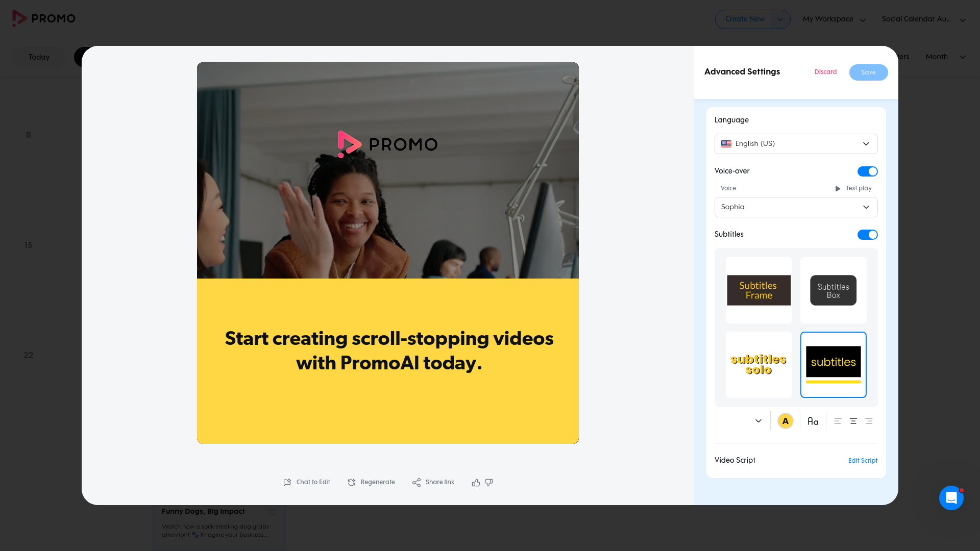Click the Regenerate icon
980x551 pixels.
click(x=352, y=482)
